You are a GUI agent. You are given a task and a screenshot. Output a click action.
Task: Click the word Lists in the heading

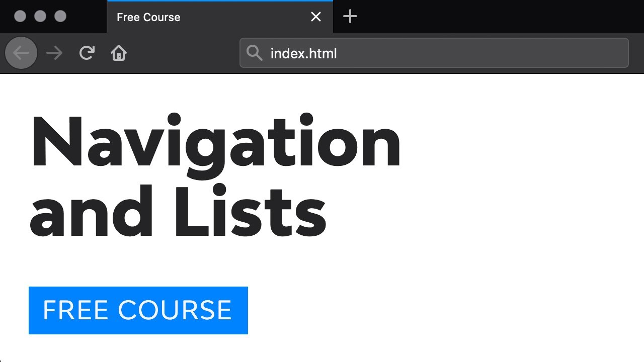tap(251, 212)
